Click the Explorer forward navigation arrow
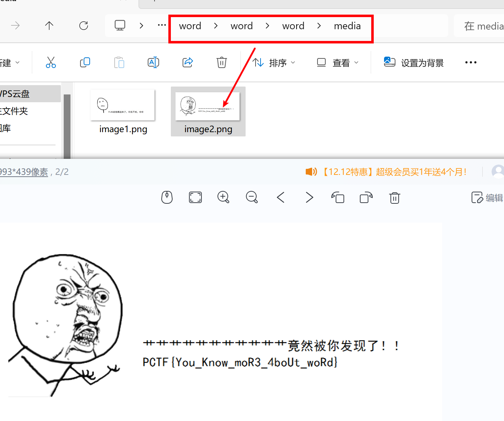The height and width of the screenshot is (421, 504). (15, 26)
